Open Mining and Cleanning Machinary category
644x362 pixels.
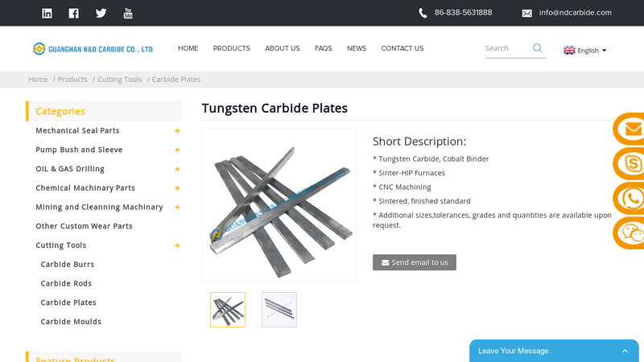[x=99, y=207]
